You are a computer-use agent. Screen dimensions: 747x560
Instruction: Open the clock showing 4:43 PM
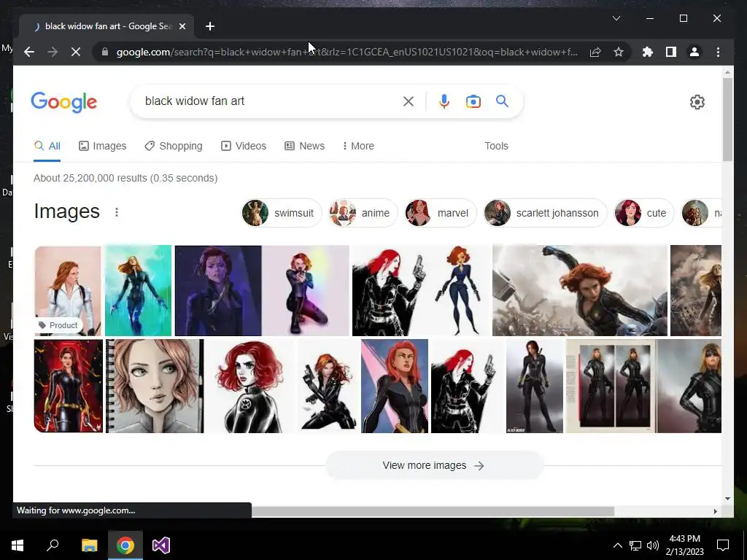click(684, 545)
